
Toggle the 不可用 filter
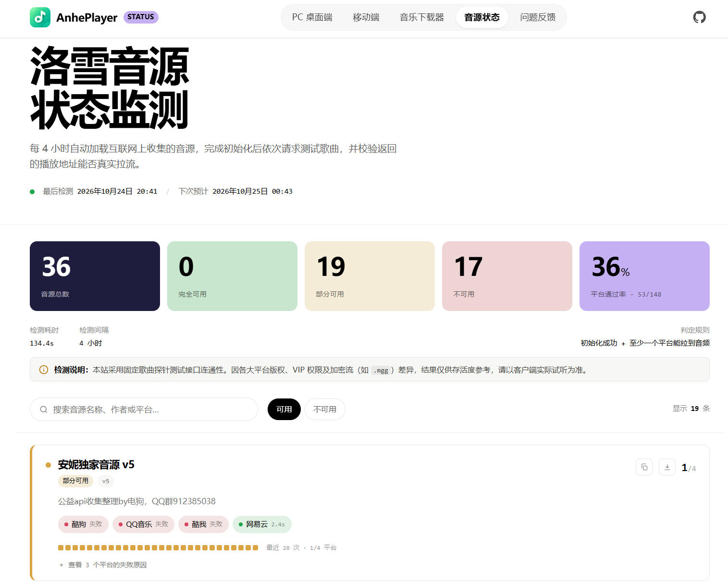click(325, 409)
